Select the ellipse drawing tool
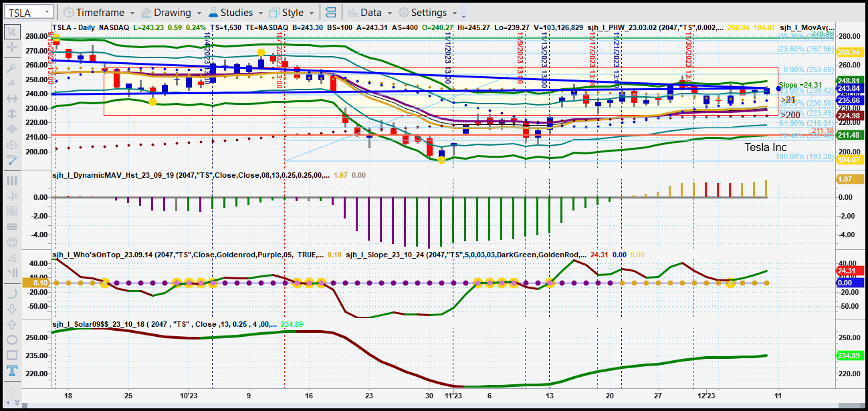The height and width of the screenshot is (411, 868). [x=11, y=339]
